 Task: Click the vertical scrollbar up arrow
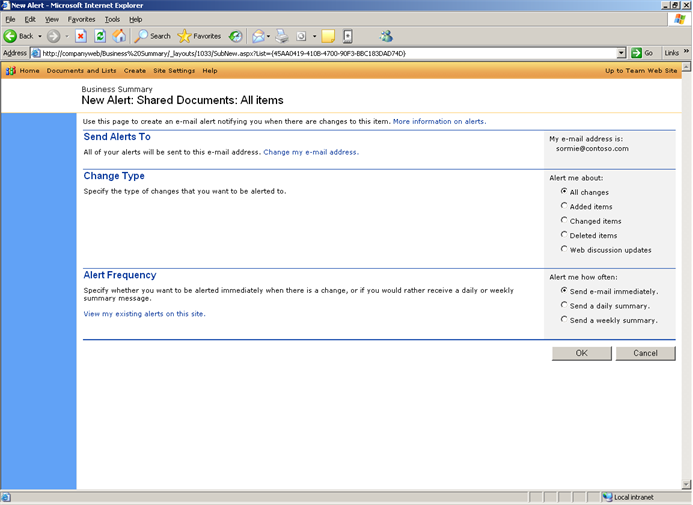pos(686,67)
